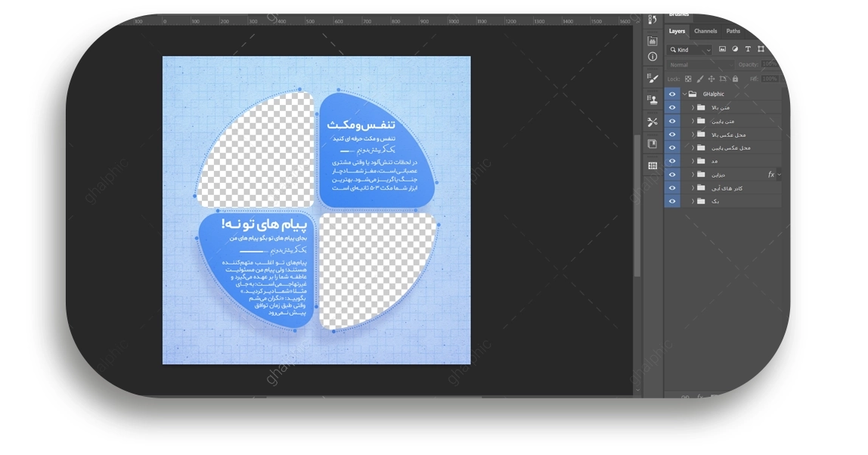The image size is (868, 455).
Task: Expand the متن بالا group
Action: [x=693, y=107]
